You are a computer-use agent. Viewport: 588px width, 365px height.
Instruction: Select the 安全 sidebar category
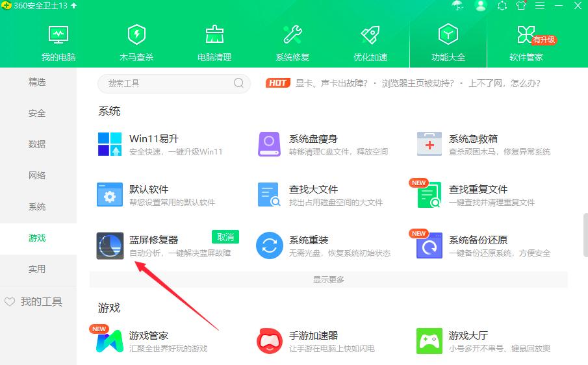pyautogui.click(x=37, y=113)
